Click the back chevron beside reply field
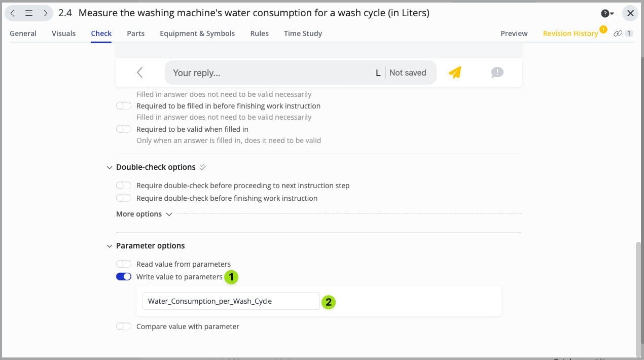 click(x=140, y=73)
